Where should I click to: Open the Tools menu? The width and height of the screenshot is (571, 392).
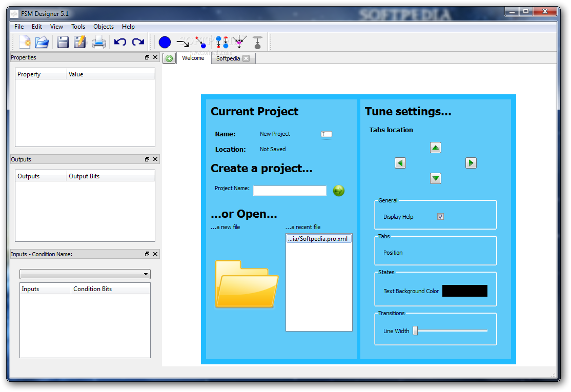pyautogui.click(x=78, y=27)
